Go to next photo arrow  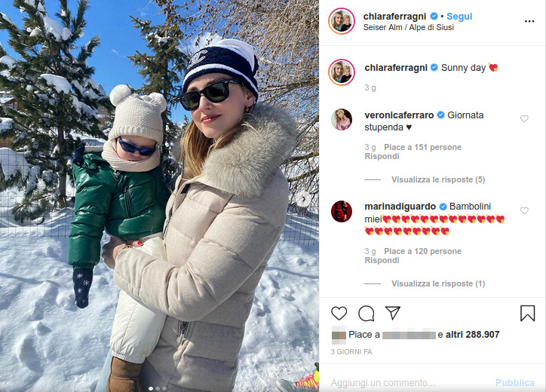(x=304, y=199)
